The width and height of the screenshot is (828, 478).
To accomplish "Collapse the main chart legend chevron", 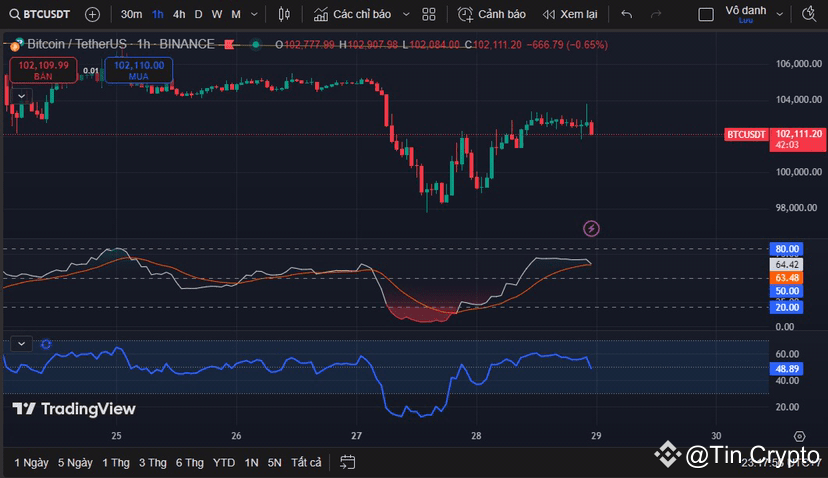I will click(21, 96).
